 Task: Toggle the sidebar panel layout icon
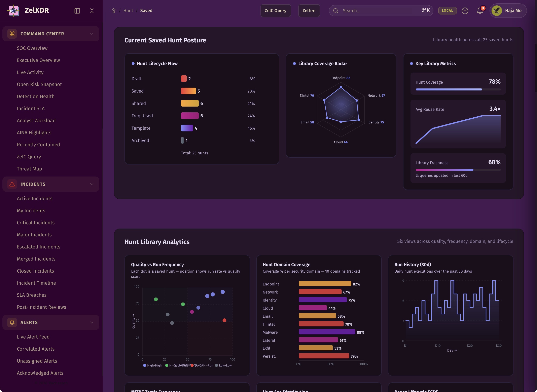click(77, 11)
